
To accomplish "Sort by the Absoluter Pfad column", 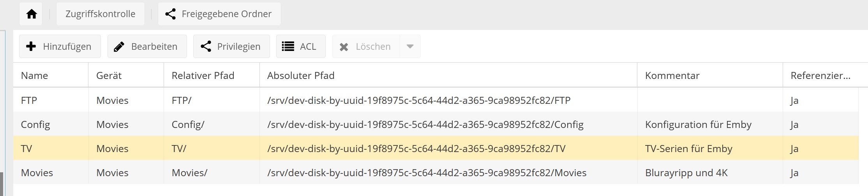I will 448,75.
